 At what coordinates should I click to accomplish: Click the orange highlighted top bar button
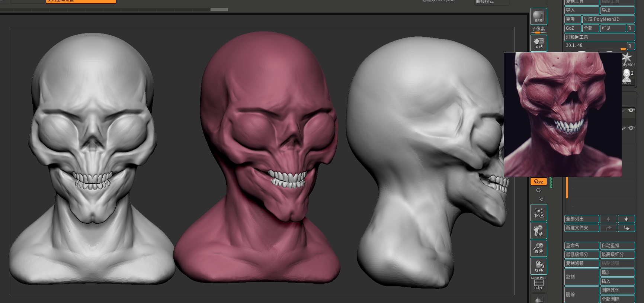[x=81, y=1]
